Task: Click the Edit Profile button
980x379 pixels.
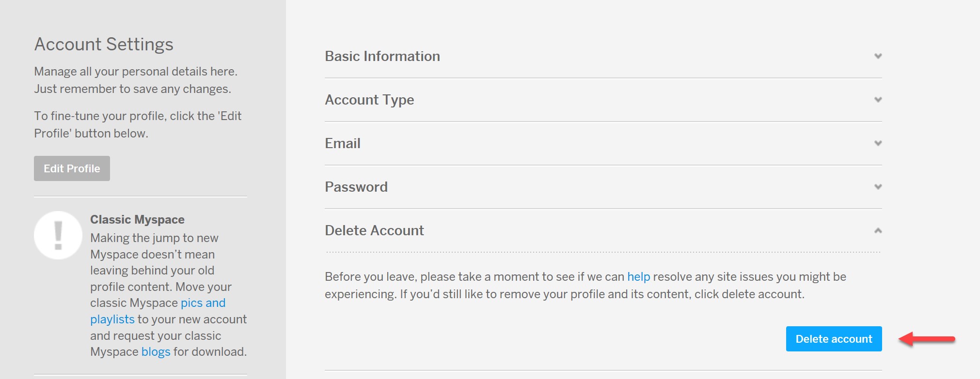Action: [71, 168]
